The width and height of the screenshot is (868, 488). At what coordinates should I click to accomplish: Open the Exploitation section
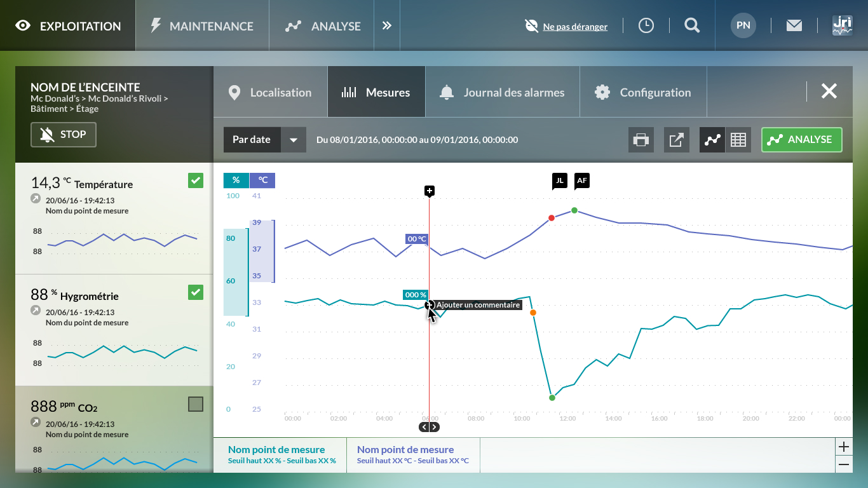[x=68, y=25]
